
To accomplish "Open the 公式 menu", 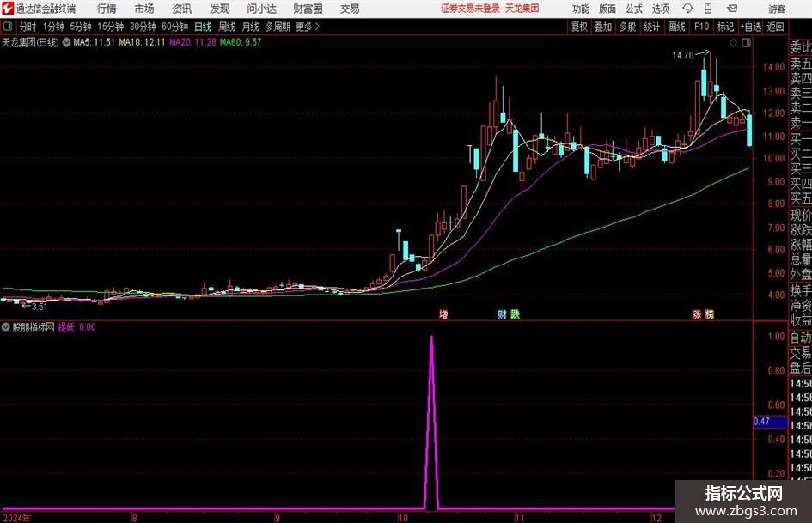I will (634, 9).
